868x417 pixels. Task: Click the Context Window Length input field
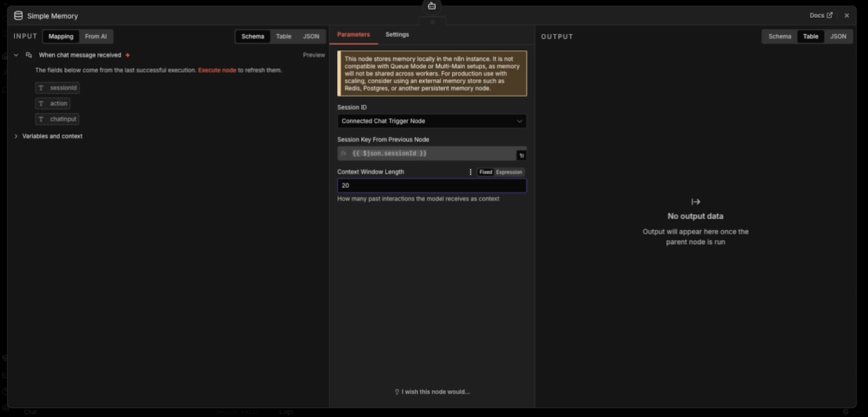click(432, 186)
